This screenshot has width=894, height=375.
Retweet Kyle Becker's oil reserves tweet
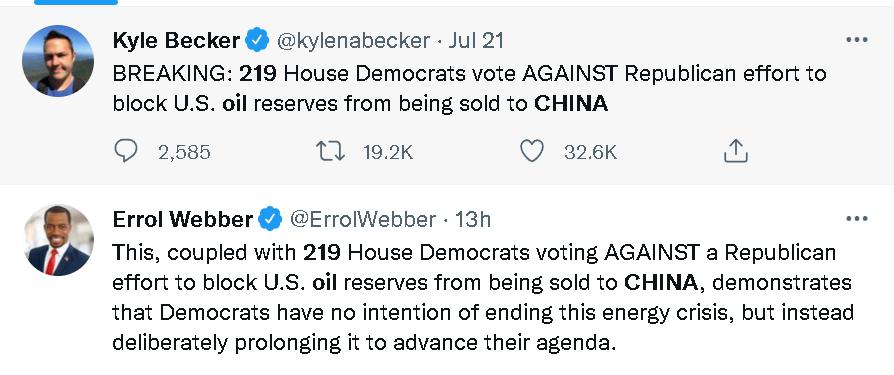[331, 151]
